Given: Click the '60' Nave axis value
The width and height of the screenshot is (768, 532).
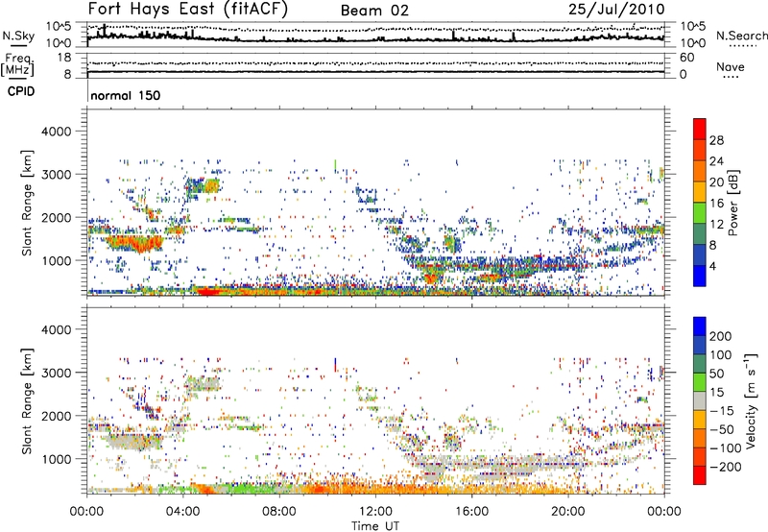Looking at the screenshot, I should [687, 58].
